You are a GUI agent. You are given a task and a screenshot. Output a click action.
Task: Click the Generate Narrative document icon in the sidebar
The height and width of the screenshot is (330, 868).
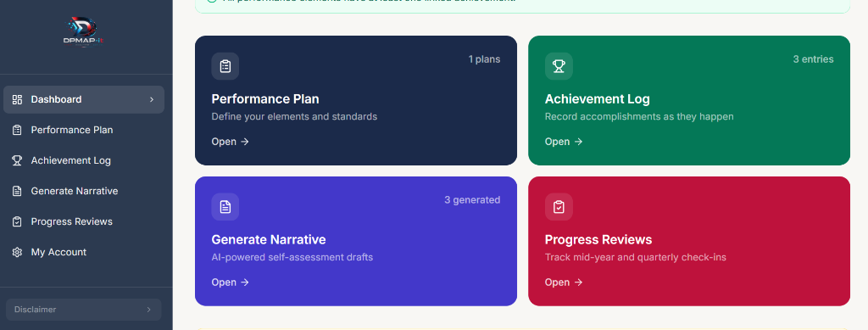(17, 191)
